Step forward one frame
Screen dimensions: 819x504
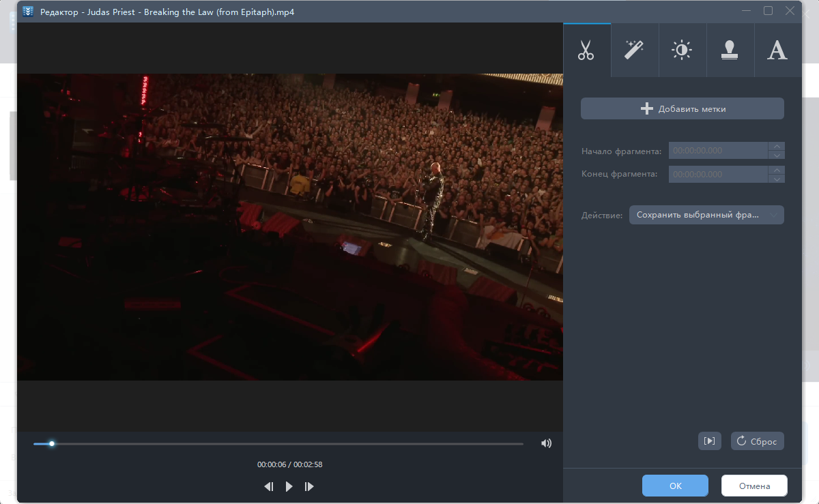[x=309, y=486]
